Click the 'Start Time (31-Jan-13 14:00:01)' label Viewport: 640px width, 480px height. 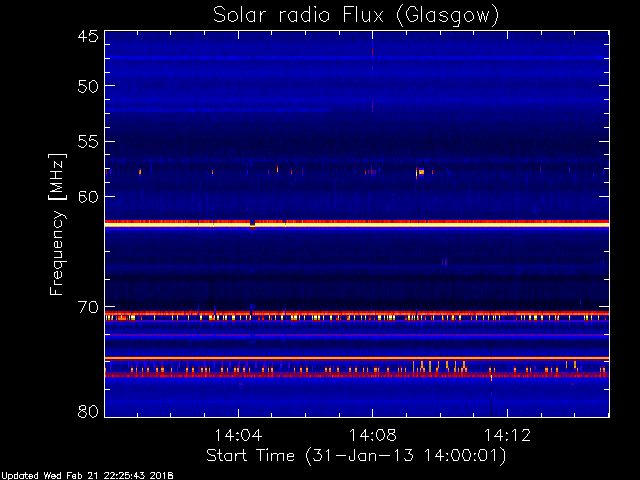[356, 456]
